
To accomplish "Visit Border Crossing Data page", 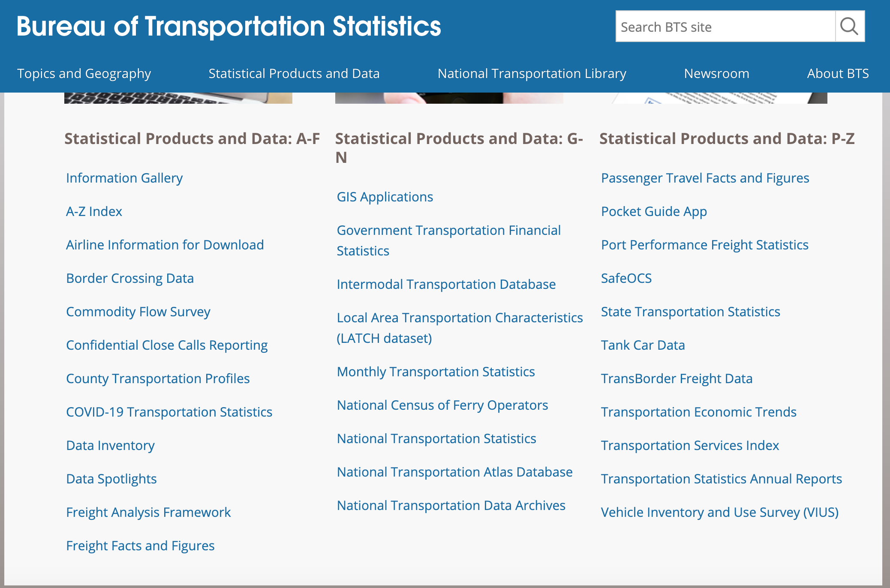I will [130, 278].
